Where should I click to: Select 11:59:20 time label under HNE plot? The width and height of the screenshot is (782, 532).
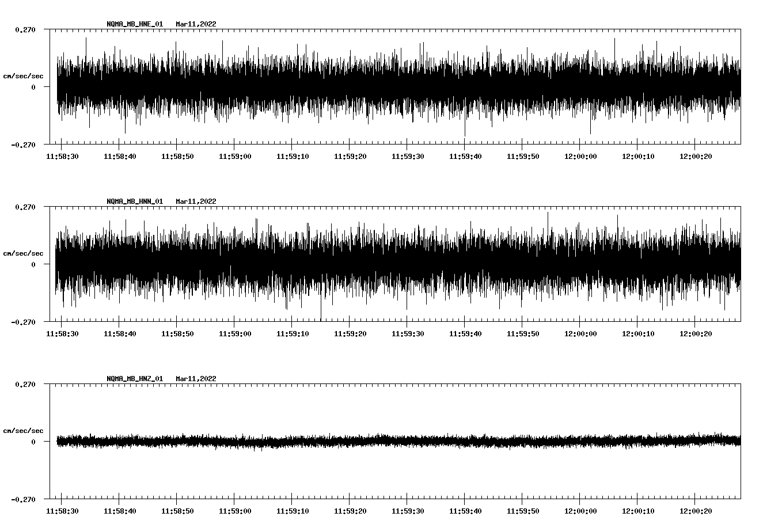(x=350, y=157)
